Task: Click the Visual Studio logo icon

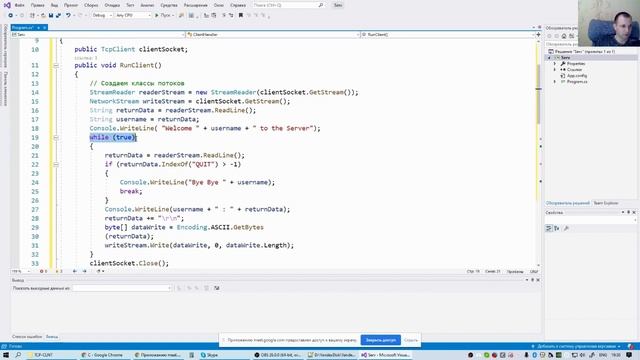Action: [7, 5]
